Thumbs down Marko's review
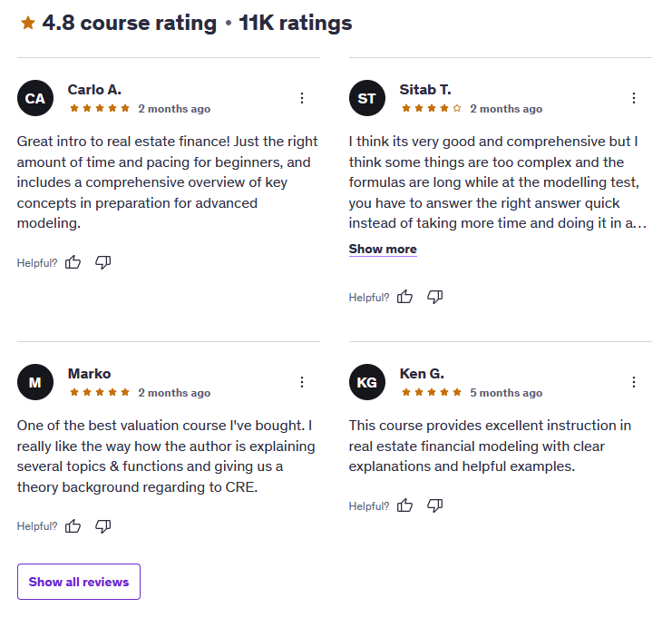 tap(102, 525)
